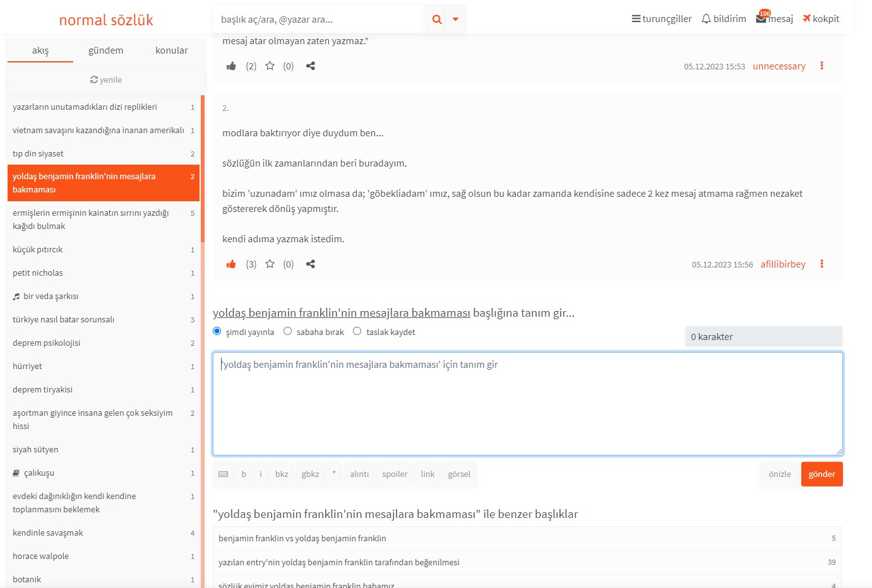The image size is (872, 588).
Task: Open the turunçgiller hamburger menu
Action: tap(661, 19)
